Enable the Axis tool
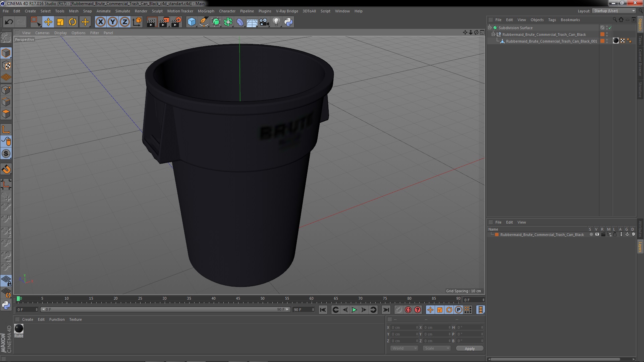 click(x=6, y=129)
